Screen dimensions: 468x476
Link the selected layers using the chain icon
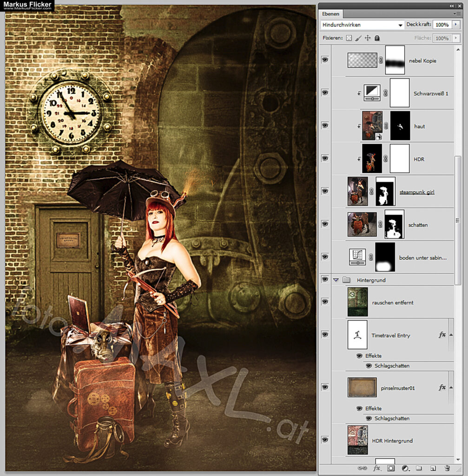pos(363,468)
